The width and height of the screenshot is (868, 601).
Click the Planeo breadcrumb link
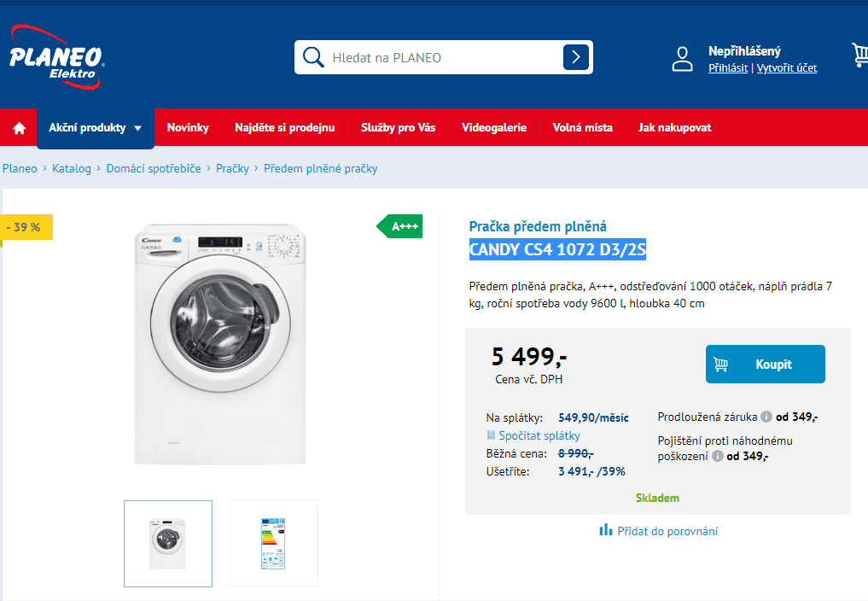(20, 168)
